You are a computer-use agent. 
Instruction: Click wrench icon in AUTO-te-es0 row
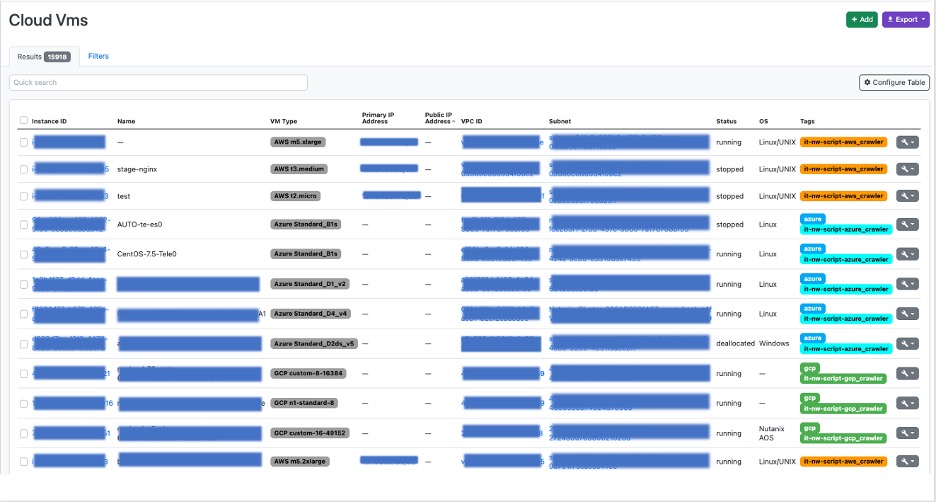tap(905, 225)
